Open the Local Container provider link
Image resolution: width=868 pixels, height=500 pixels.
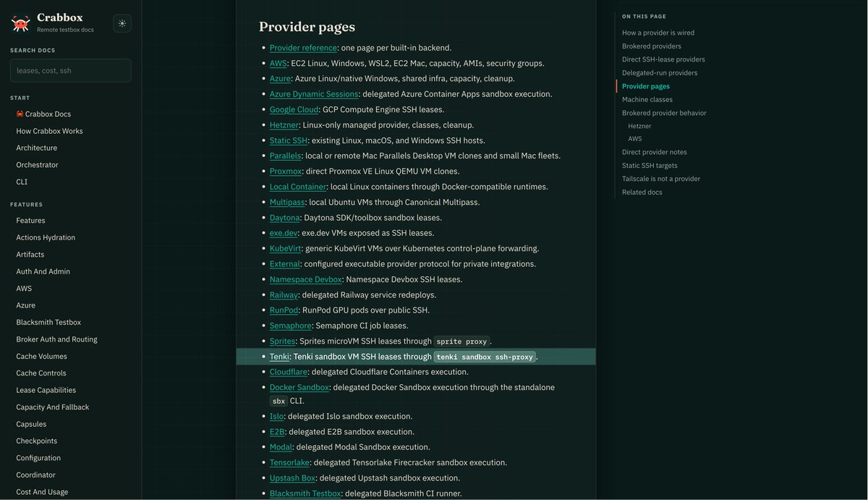[x=298, y=187]
